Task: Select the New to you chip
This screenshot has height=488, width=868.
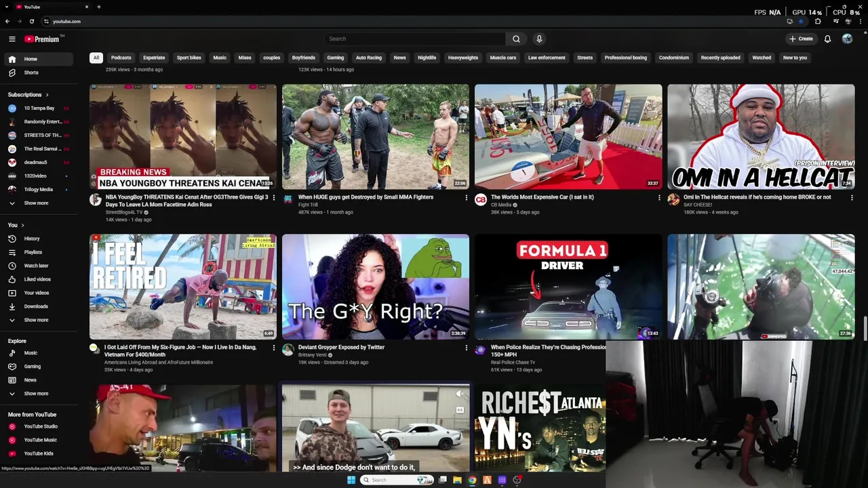Action: (795, 58)
